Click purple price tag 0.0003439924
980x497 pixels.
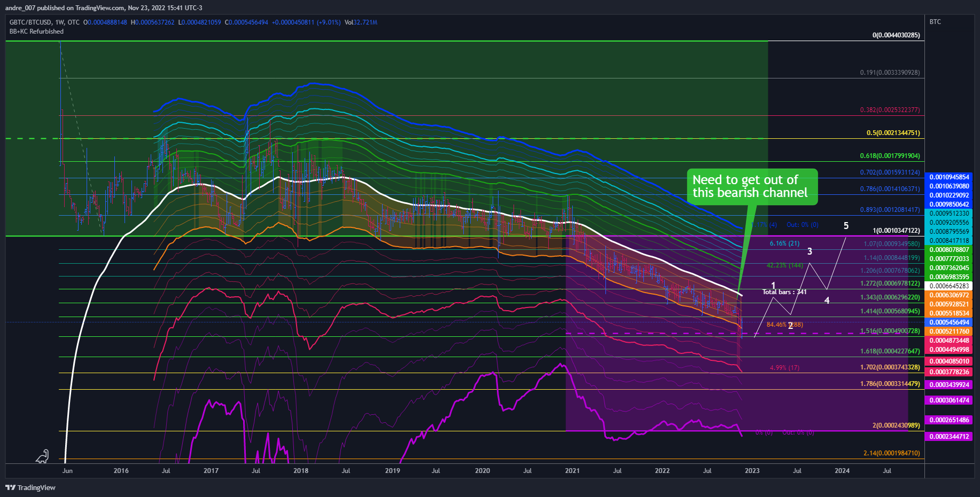click(x=949, y=385)
